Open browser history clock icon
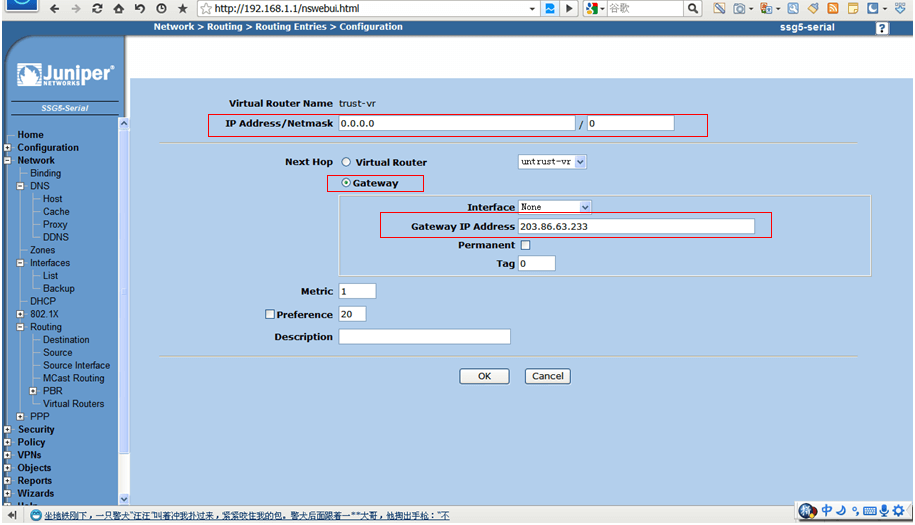The height and width of the screenshot is (525, 915). coord(161,8)
